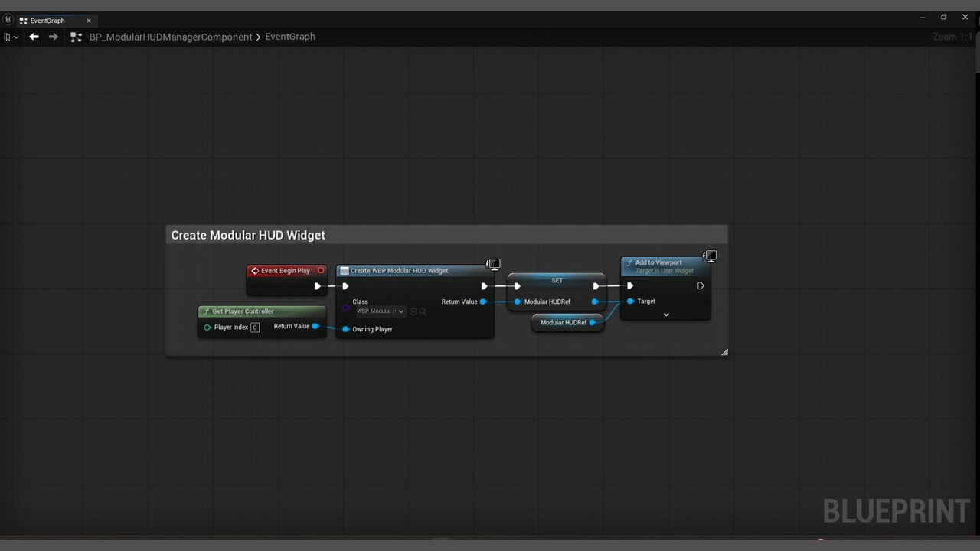Screen dimensions: 980x551
Task: Click the Owning Player input pin
Action: coord(346,329)
